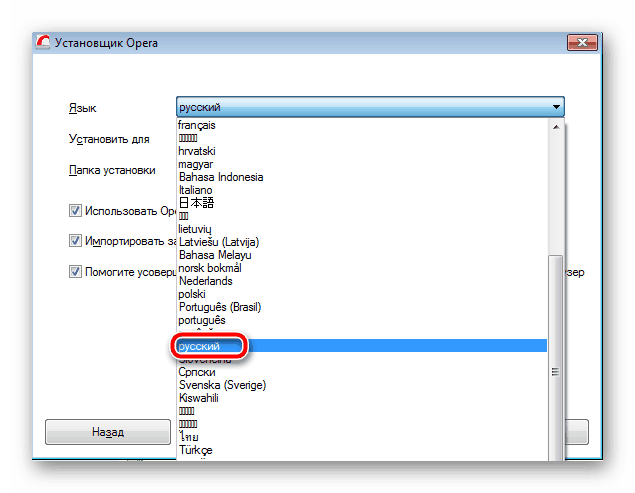Toggle the "Помогите усовершенствовать" checkbox
635x493 pixels.
pyautogui.click(x=75, y=271)
